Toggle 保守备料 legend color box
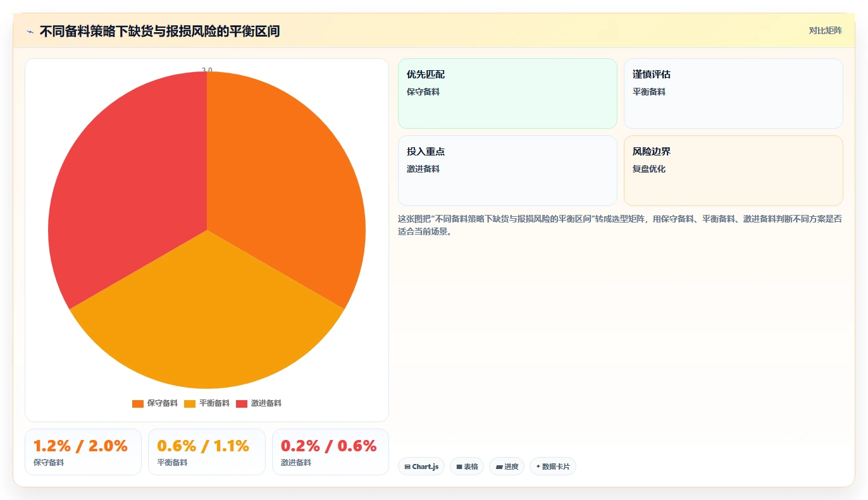 click(137, 403)
